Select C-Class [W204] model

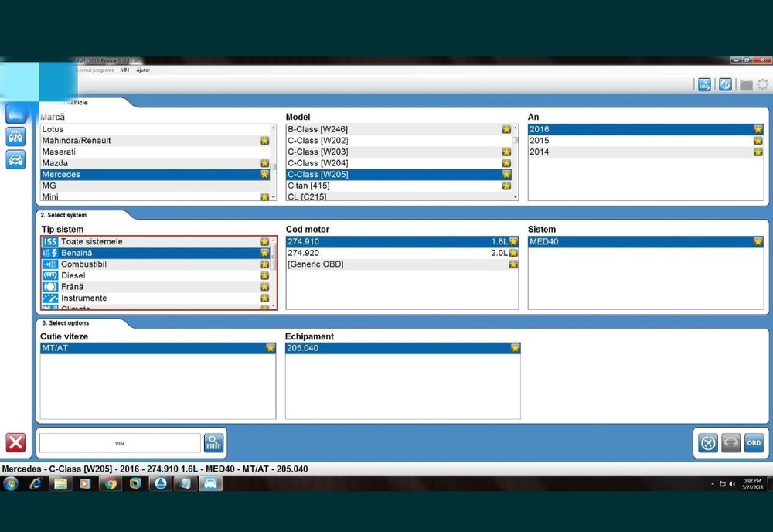click(399, 163)
